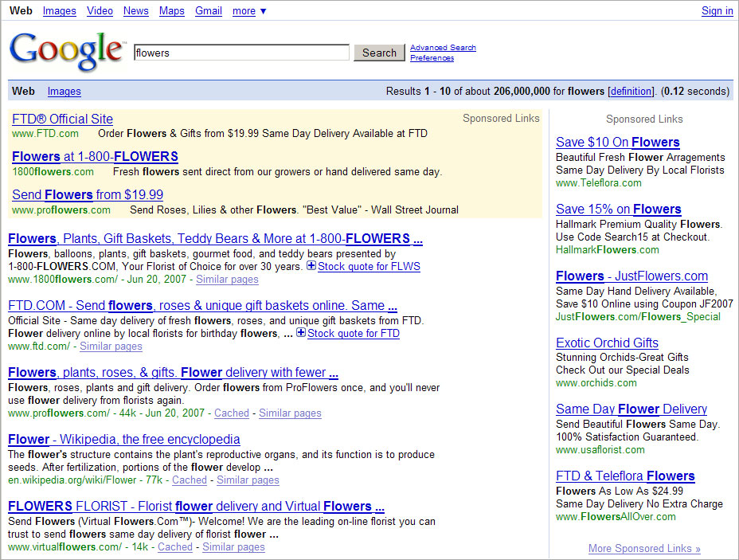Switch to the Images results tab
The image size is (739, 560).
tap(64, 92)
